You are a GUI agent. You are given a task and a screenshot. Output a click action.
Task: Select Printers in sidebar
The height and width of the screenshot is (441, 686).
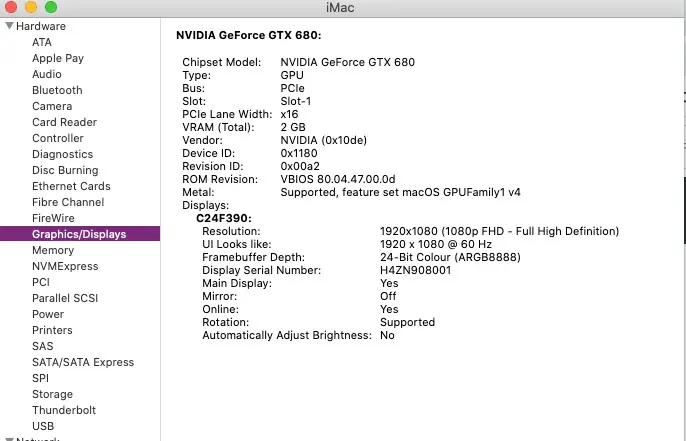tap(52, 330)
